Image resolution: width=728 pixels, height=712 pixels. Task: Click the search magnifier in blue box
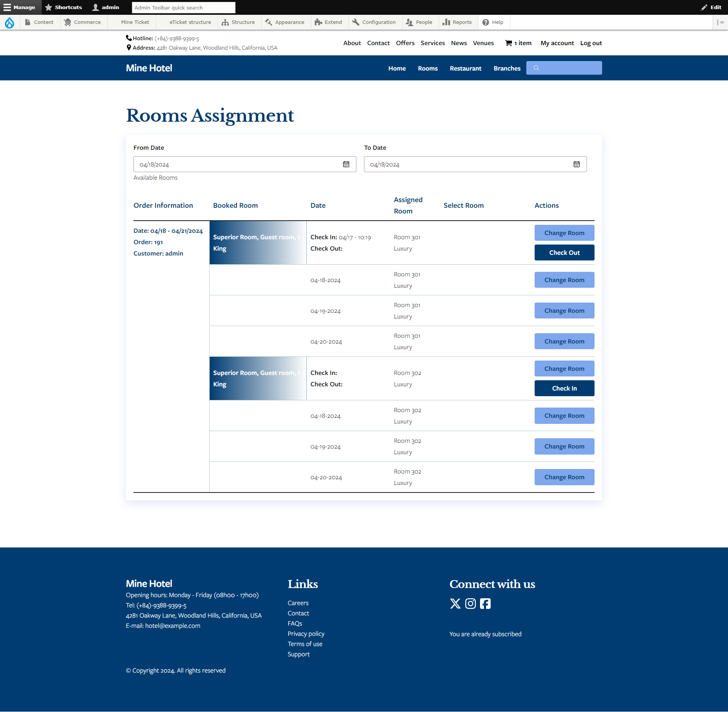click(536, 68)
